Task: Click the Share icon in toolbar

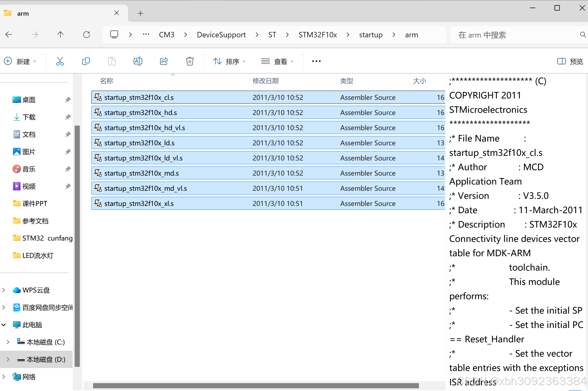Action: click(x=164, y=61)
